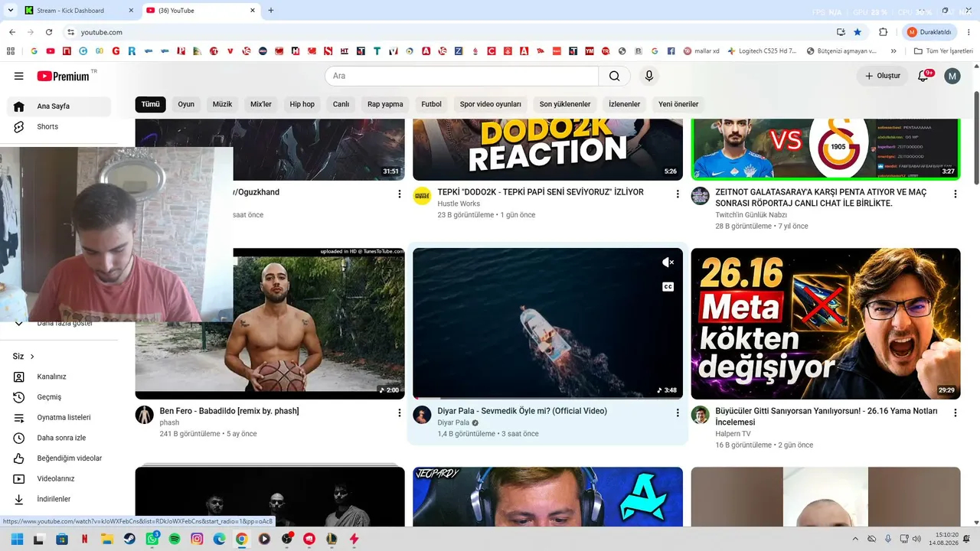Open 'Beğendiğim videolar' in sidebar
The width and height of the screenshot is (980, 551).
69,458
